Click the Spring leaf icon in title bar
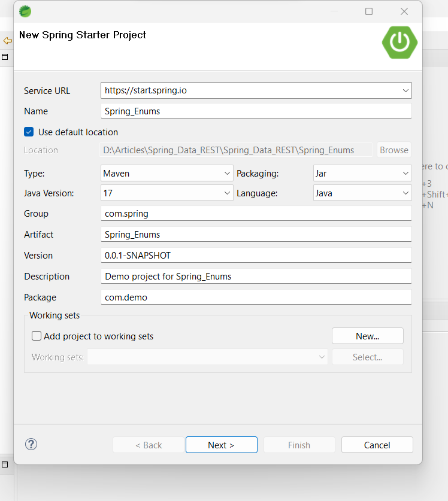Viewport: 448px width, 501px height. tap(25, 11)
